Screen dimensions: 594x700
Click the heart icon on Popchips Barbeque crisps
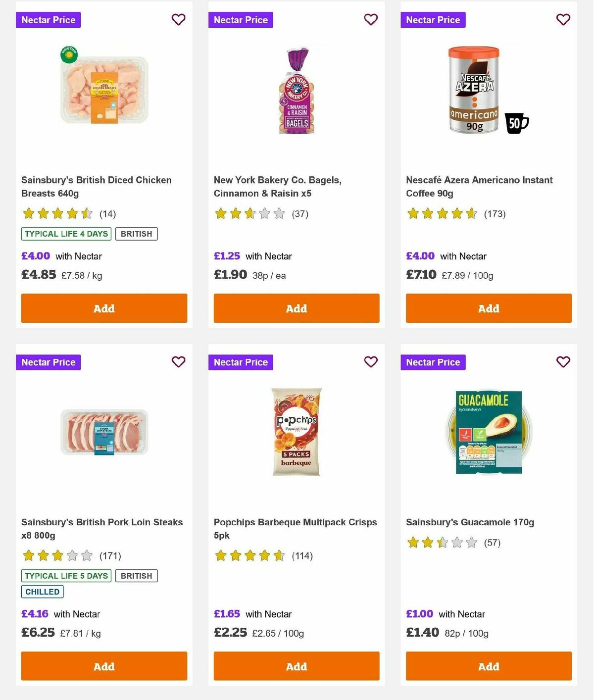(x=370, y=362)
